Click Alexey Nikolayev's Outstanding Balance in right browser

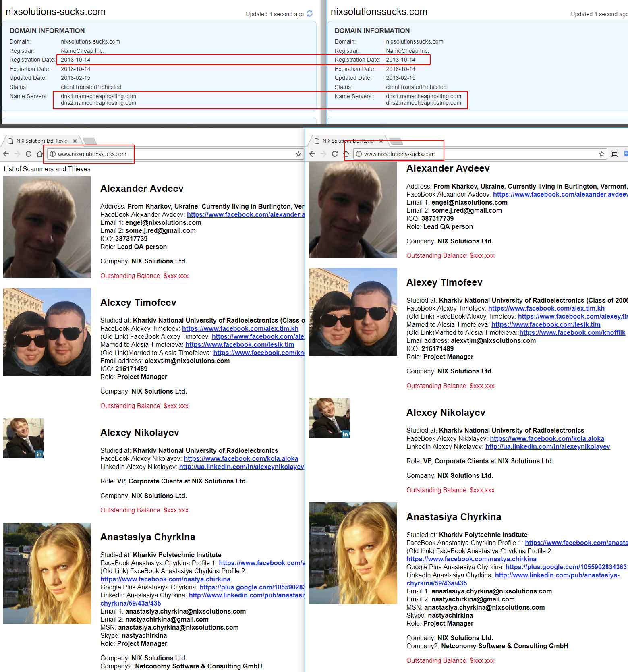click(450, 490)
